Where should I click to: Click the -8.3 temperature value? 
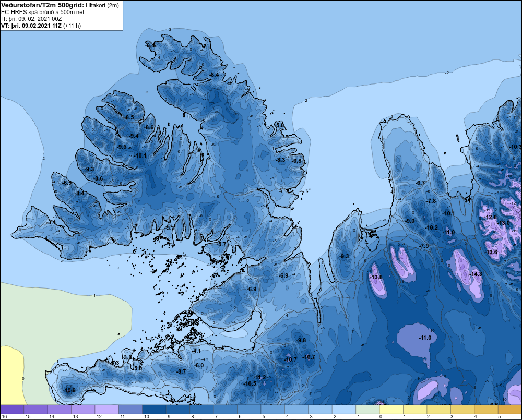pyautogui.click(x=280, y=160)
